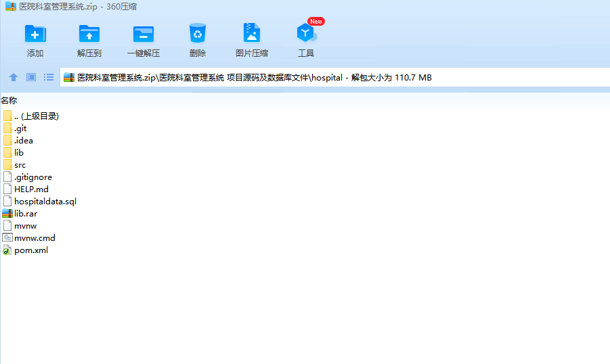Click the 添加 (Add) toolbar icon
This screenshot has height=364, width=610.
point(35,34)
